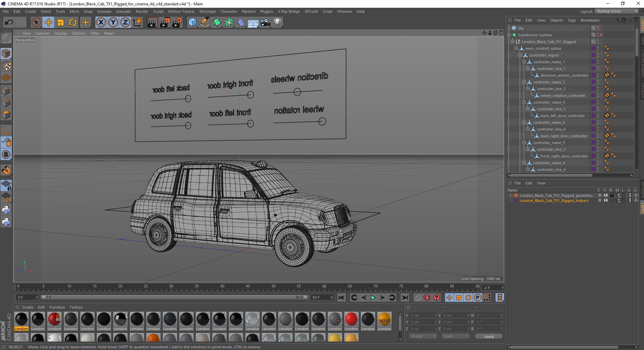
Task: Enable the Axis mode L-shaped icon
Action: coord(6,130)
